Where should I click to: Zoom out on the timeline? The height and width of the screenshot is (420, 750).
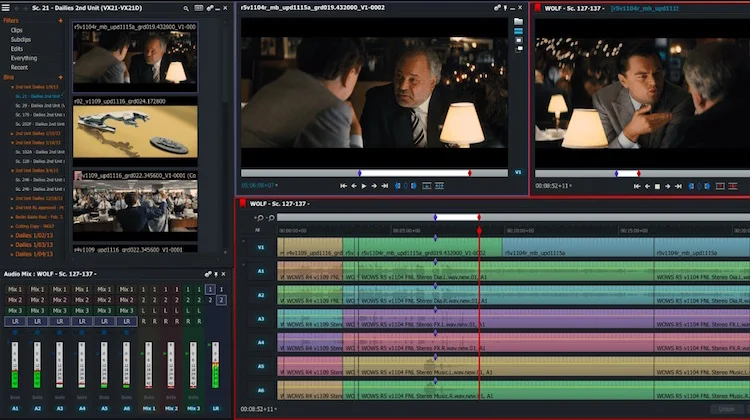click(x=271, y=218)
